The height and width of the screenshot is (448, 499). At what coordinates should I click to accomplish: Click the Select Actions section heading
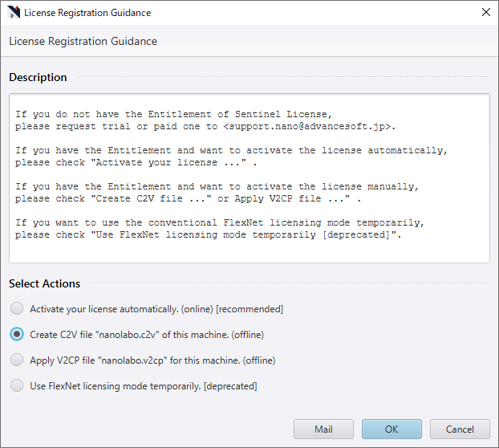click(45, 283)
